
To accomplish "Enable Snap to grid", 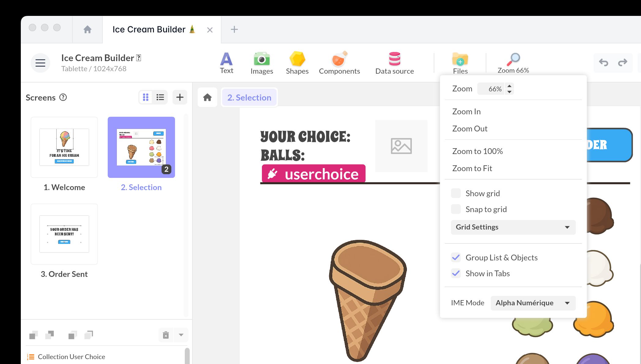I will click(x=456, y=209).
